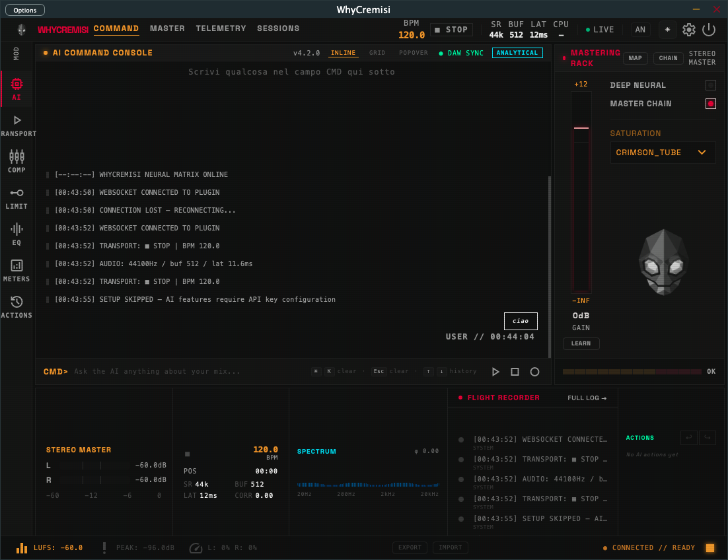
Task: Open the ACTIONS history module
Action: pyautogui.click(x=17, y=307)
